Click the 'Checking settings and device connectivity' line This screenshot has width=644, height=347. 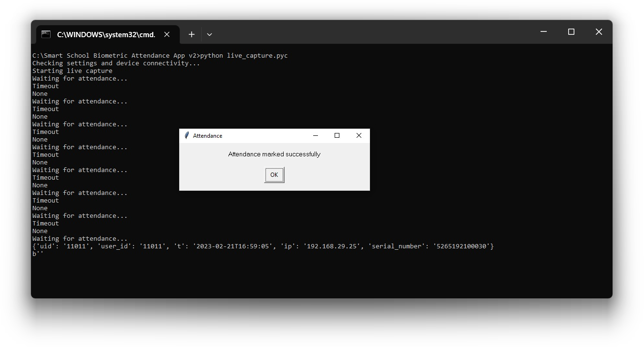(116, 63)
